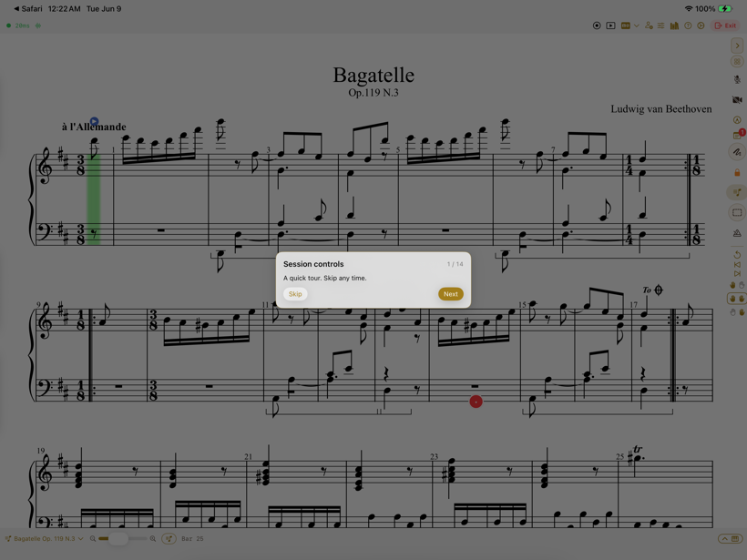Collapse the right sidebar chevron
747x560 pixels.
pos(737,46)
